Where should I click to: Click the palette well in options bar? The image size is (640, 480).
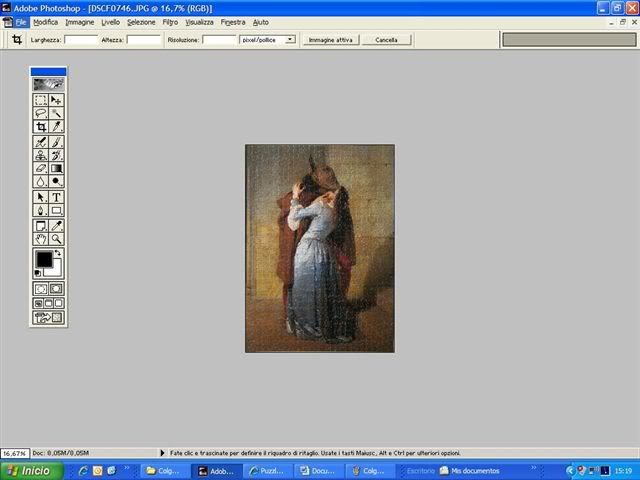569,40
